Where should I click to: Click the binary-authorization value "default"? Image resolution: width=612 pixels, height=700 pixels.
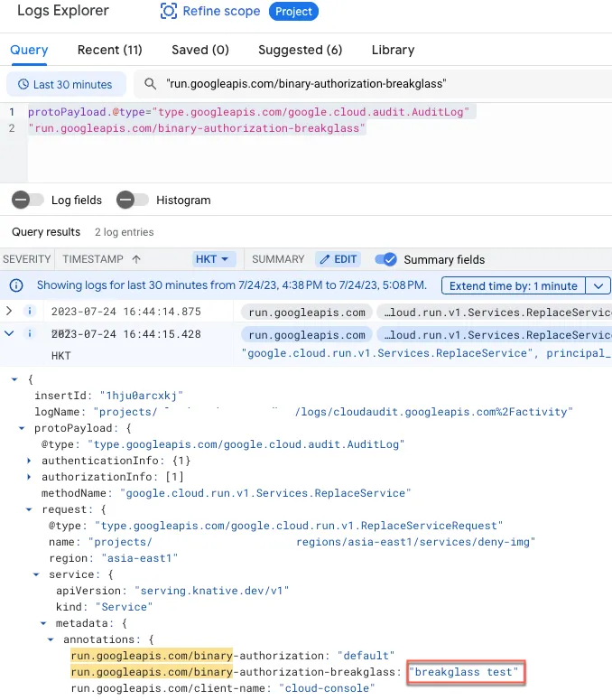[366, 656]
